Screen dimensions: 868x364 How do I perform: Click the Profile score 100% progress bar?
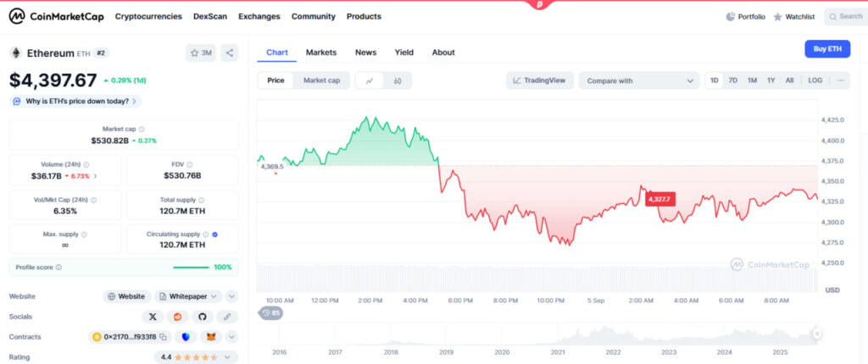(x=191, y=267)
